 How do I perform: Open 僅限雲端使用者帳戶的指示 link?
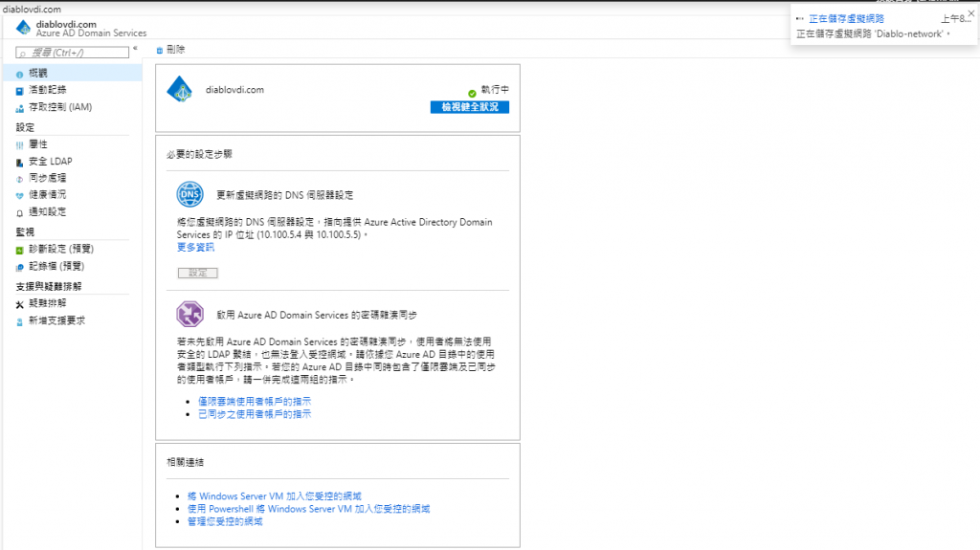pos(255,401)
